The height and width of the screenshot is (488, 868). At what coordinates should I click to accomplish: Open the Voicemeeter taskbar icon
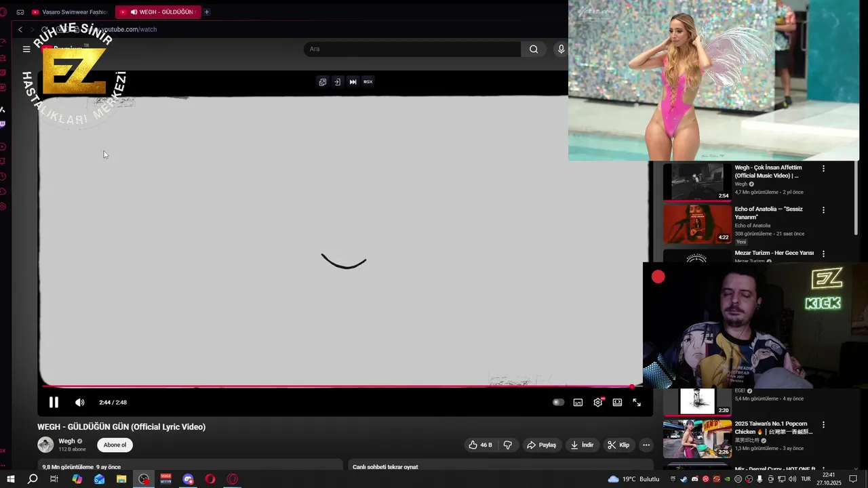pyautogui.click(x=166, y=479)
